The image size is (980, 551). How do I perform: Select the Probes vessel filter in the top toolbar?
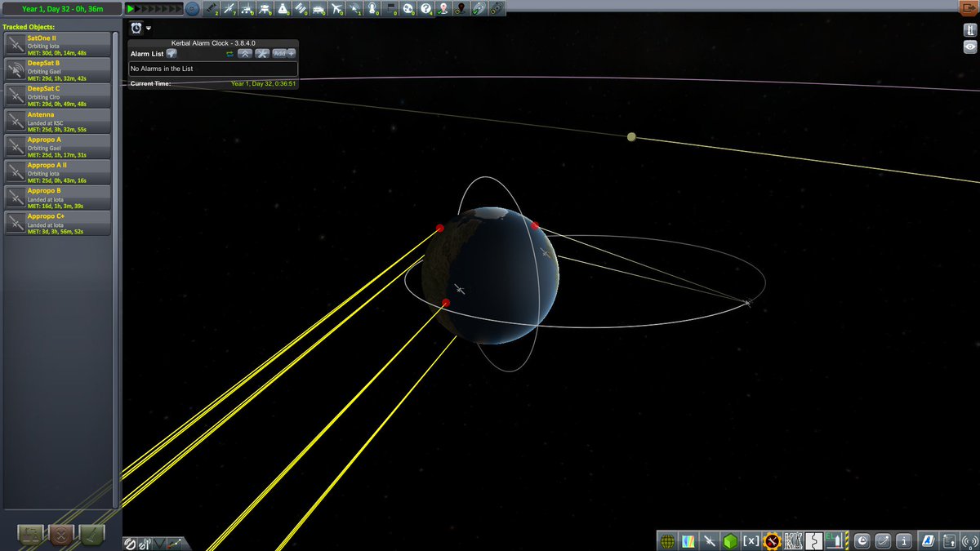[229, 9]
